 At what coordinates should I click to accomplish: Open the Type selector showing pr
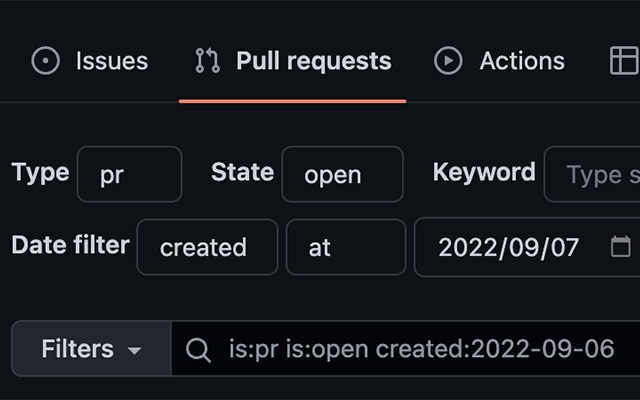pos(129,175)
